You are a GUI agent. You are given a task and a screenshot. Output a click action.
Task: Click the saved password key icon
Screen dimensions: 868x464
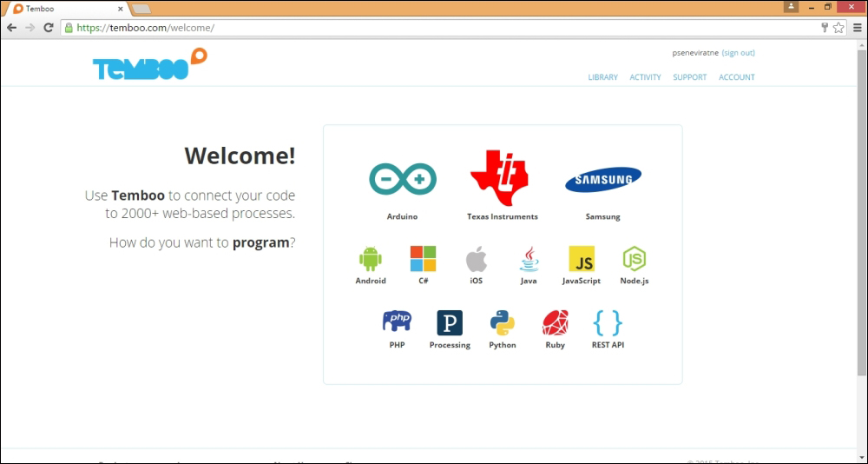click(x=825, y=28)
